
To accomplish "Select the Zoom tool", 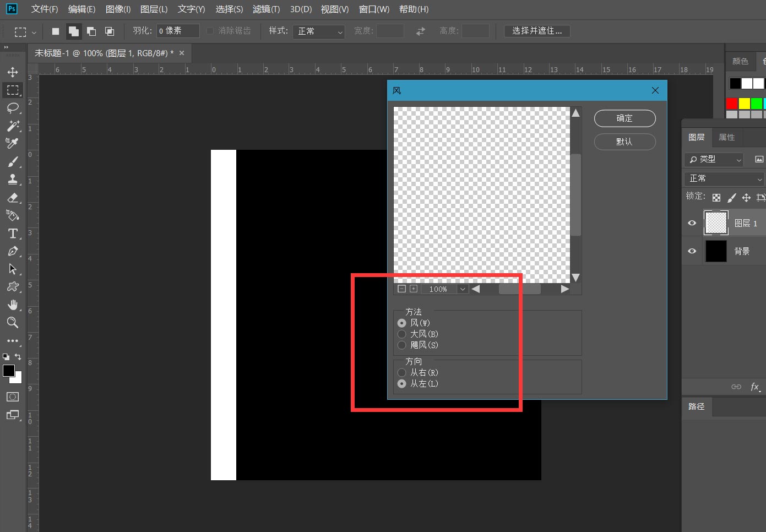I will [13, 322].
